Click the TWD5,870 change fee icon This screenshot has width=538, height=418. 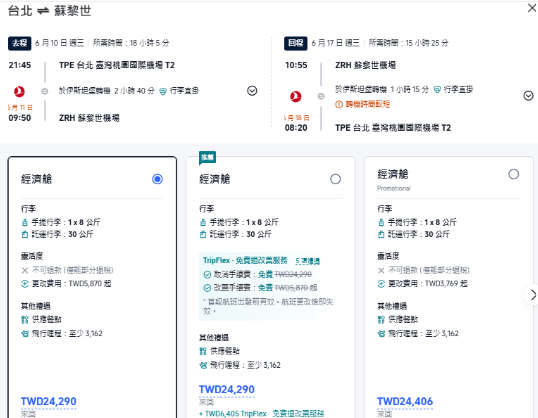(x=25, y=284)
